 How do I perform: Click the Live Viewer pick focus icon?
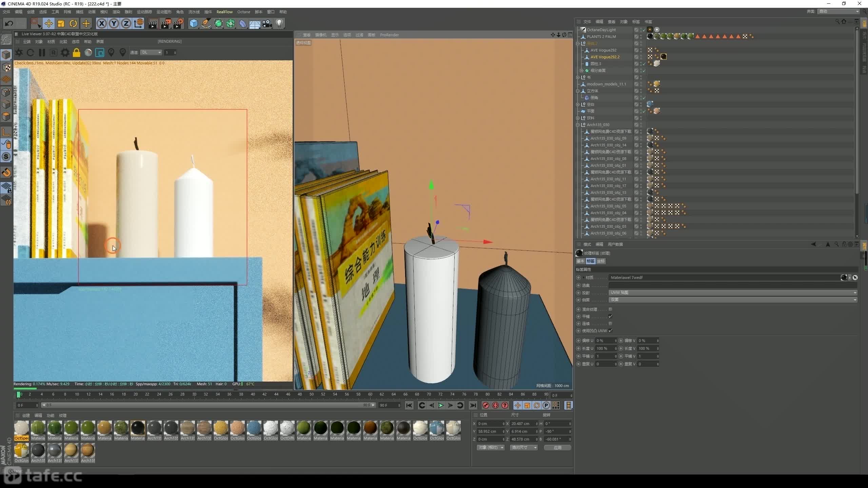point(111,53)
